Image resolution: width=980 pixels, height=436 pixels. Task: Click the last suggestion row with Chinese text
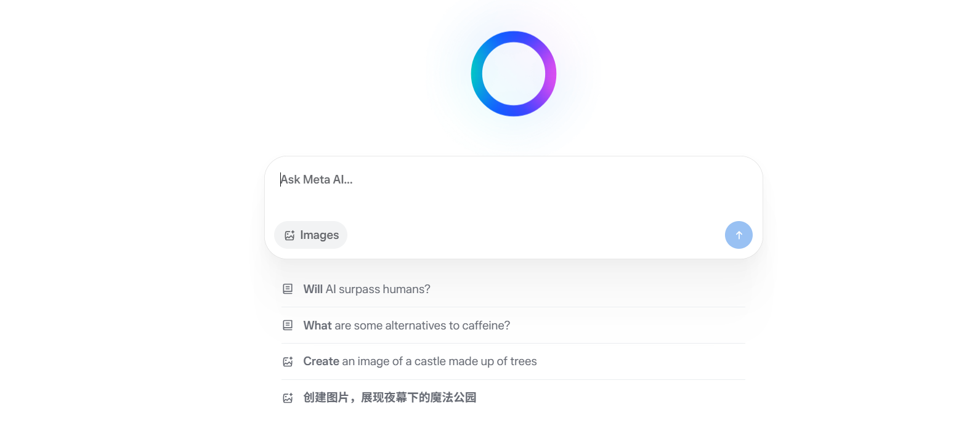pyautogui.click(x=389, y=398)
